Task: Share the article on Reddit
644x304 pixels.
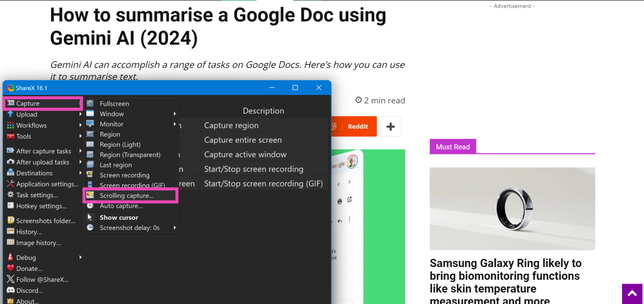Action: point(353,127)
